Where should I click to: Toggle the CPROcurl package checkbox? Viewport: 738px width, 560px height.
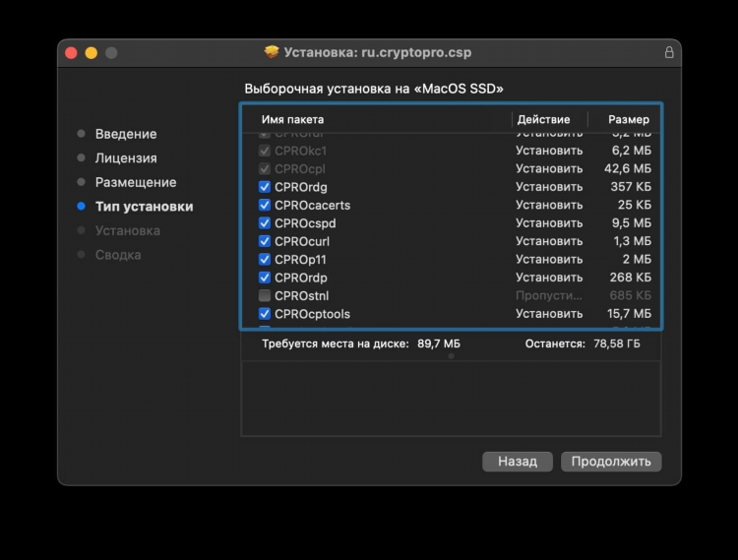[x=265, y=241]
